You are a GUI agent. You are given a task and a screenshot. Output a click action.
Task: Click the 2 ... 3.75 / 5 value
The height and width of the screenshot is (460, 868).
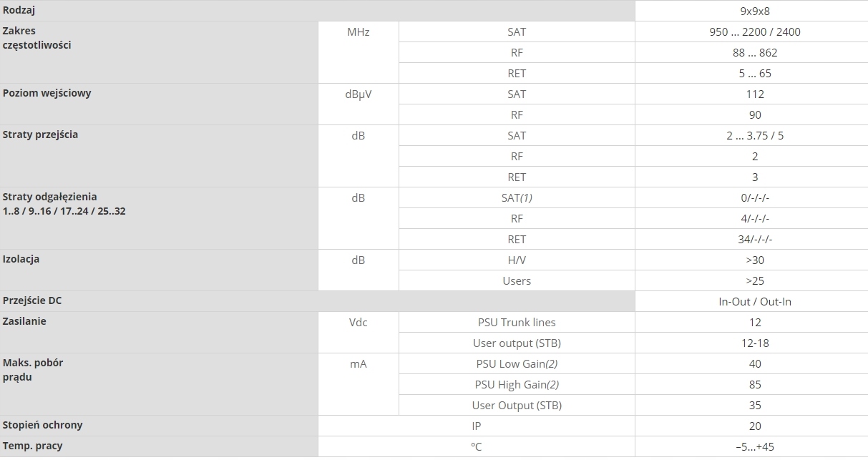pyautogui.click(x=754, y=135)
